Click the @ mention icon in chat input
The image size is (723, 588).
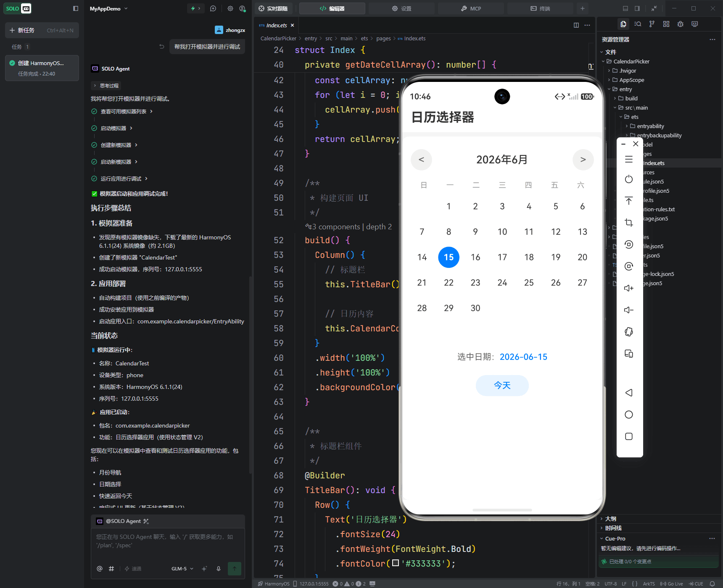click(x=100, y=569)
